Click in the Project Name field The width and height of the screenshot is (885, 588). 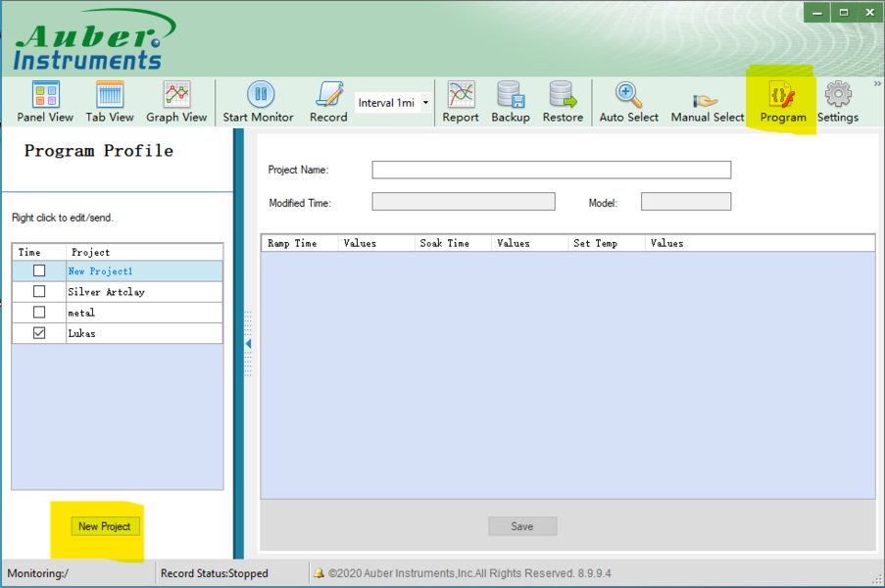(551, 170)
